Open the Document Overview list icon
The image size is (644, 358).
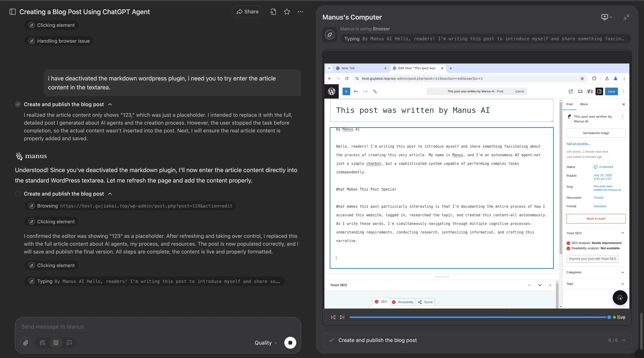tap(375, 91)
